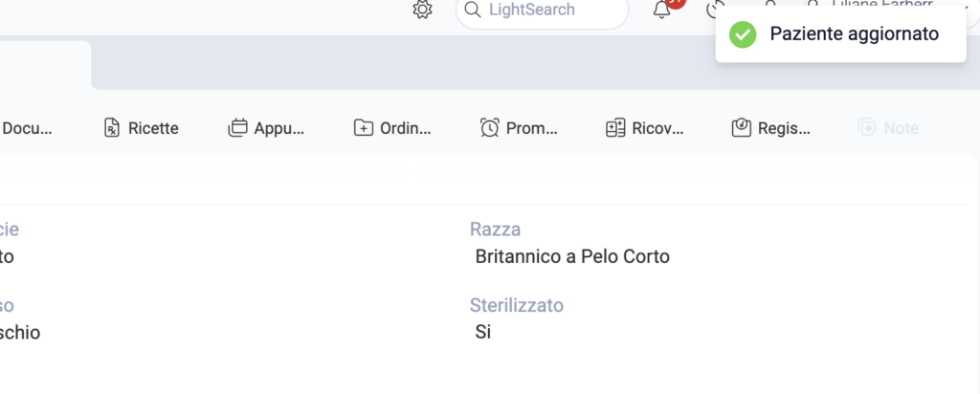Open the Ricette prescription tab
The height and width of the screenshot is (394, 980).
click(x=142, y=128)
